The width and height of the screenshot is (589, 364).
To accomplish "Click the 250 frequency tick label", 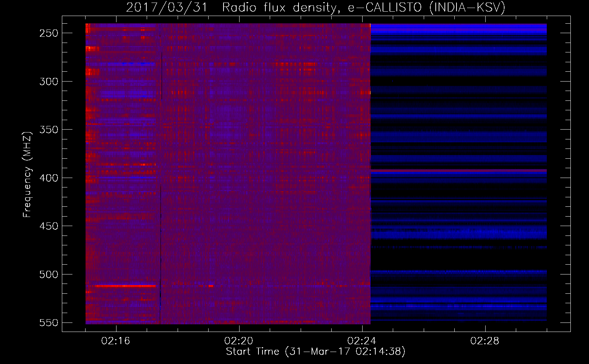I will 48,33.
